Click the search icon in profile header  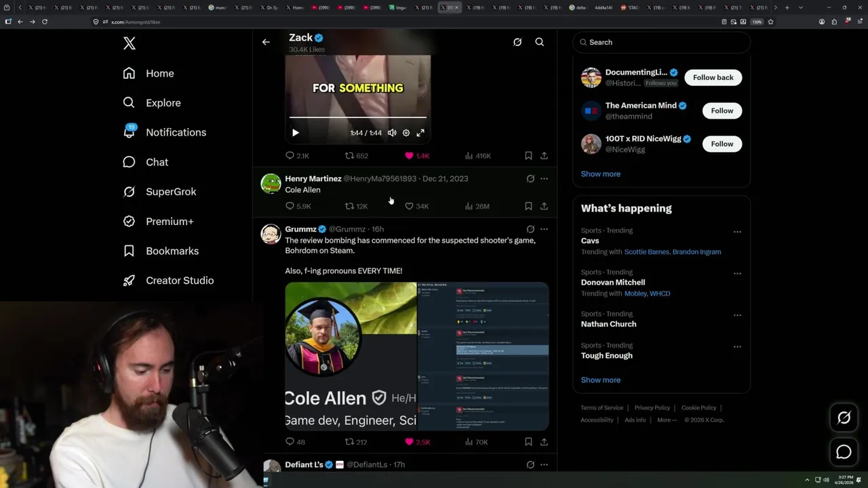coord(540,42)
